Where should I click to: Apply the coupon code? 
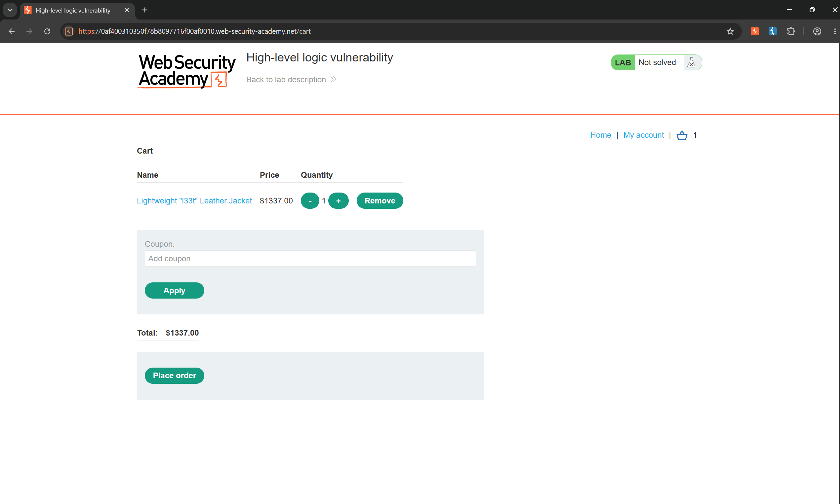(175, 291)
